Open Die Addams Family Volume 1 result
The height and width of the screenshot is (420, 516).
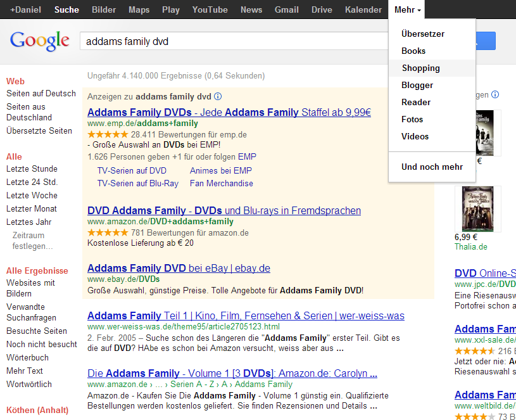pos(232,373)
